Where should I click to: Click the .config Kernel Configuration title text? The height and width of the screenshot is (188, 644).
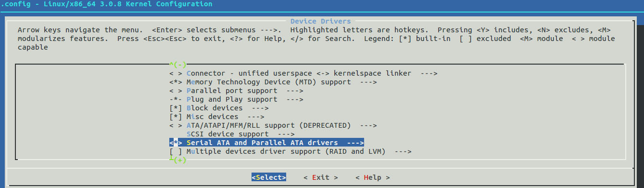[x=107, y=4]
